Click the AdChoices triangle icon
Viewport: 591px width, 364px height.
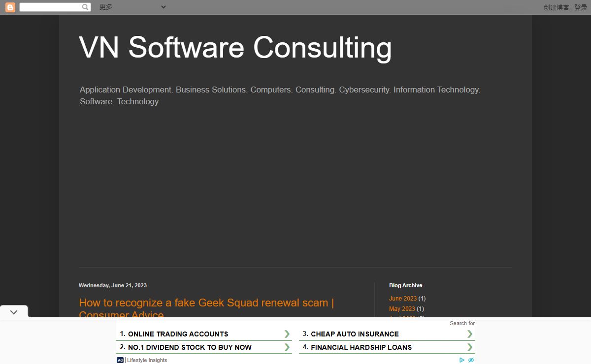point(462,360)
